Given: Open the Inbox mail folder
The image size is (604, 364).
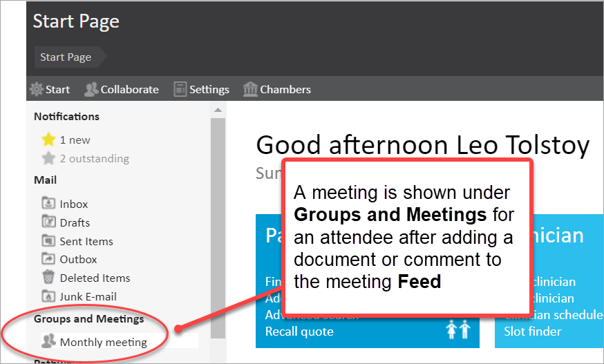Looking at the screenshot, I should point(73,204).
